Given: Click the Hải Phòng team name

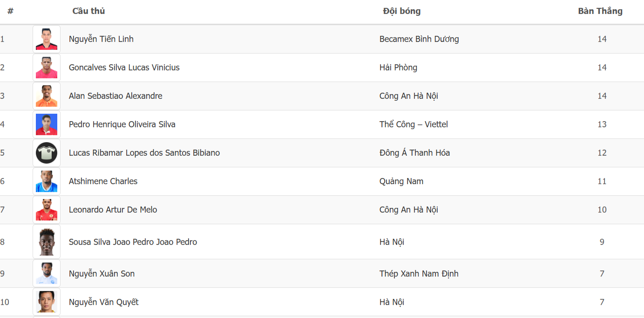Looking at the screenshot, I should coord(398,68).
